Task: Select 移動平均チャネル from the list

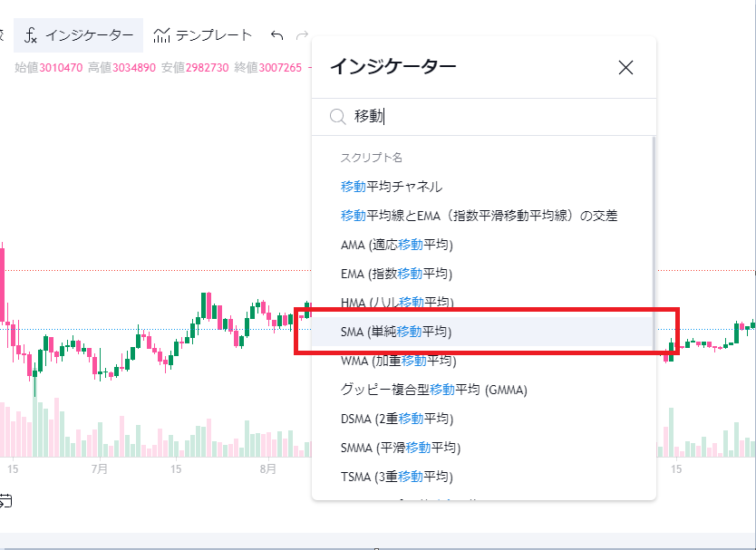Action: click(392, 187)
